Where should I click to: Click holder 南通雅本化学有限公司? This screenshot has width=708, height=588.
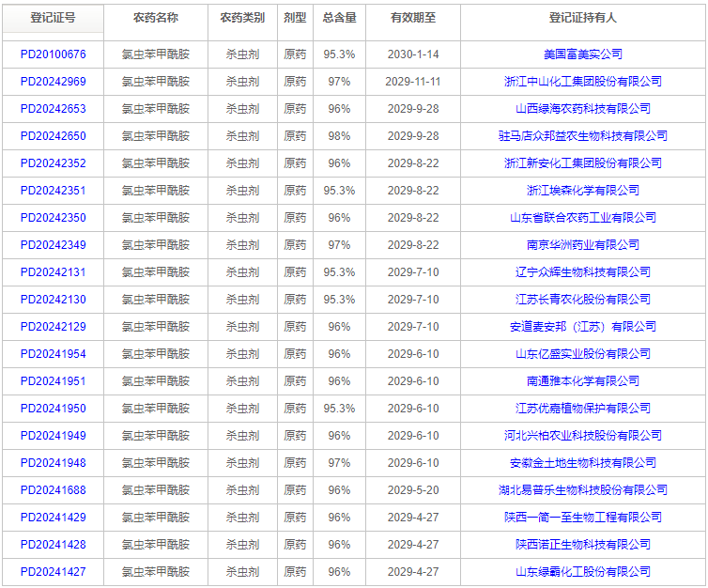583,381
